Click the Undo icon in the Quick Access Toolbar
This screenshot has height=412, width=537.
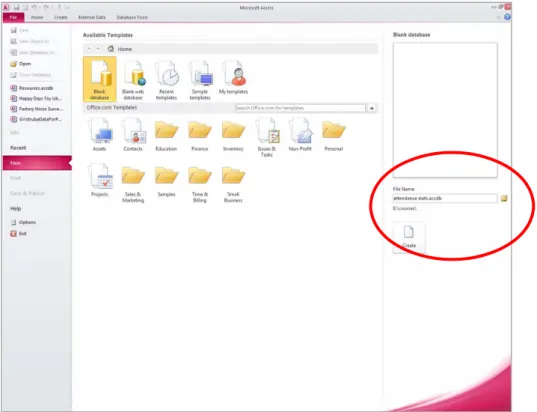(34, 7)
